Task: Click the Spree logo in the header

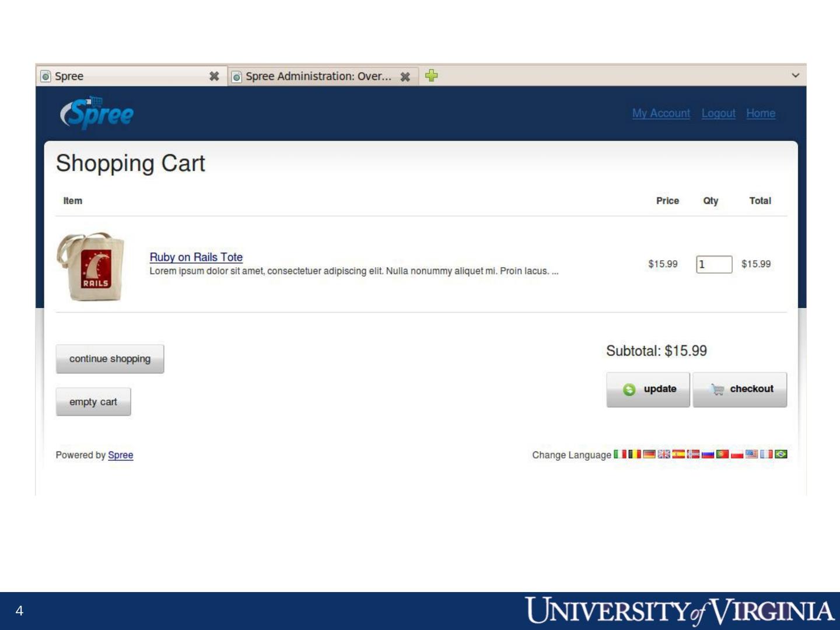Action: click(97, 113)
